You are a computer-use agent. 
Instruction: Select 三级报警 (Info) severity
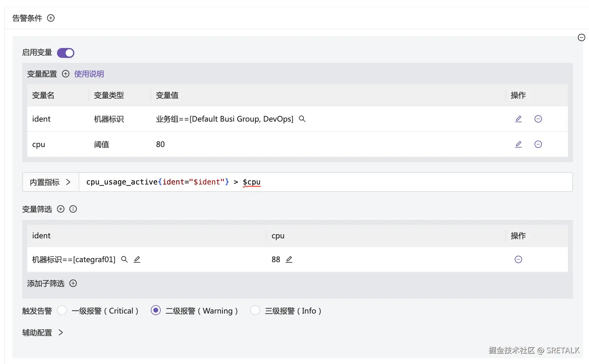point(255,310)
